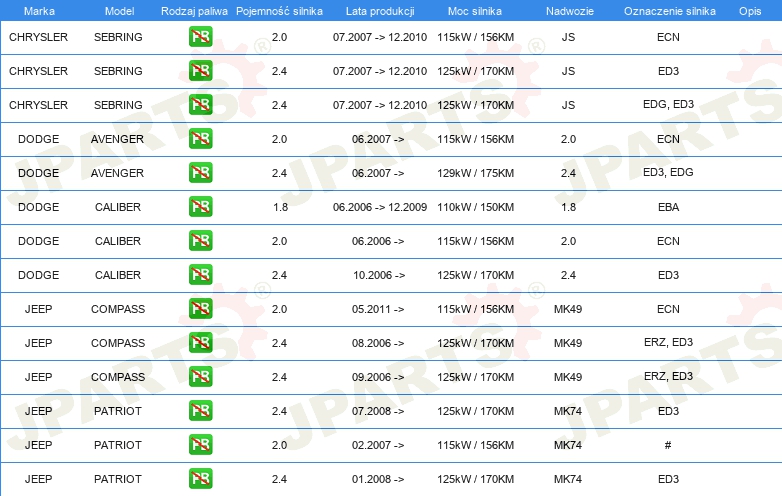
Task: Click the fuel icon in Sebring EDG, ED3 row
Action: coord(200,105)
